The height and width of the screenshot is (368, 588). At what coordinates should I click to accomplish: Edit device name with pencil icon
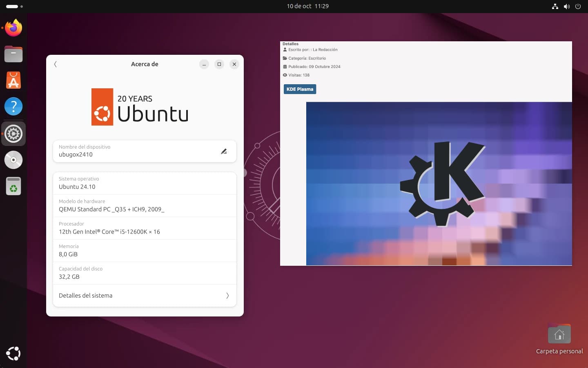[224, 151]
